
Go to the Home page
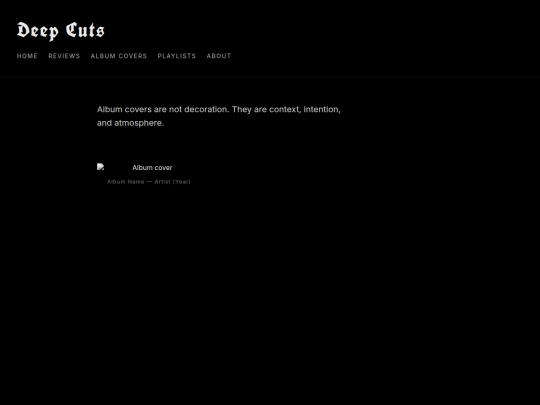(x=27, y=56)
